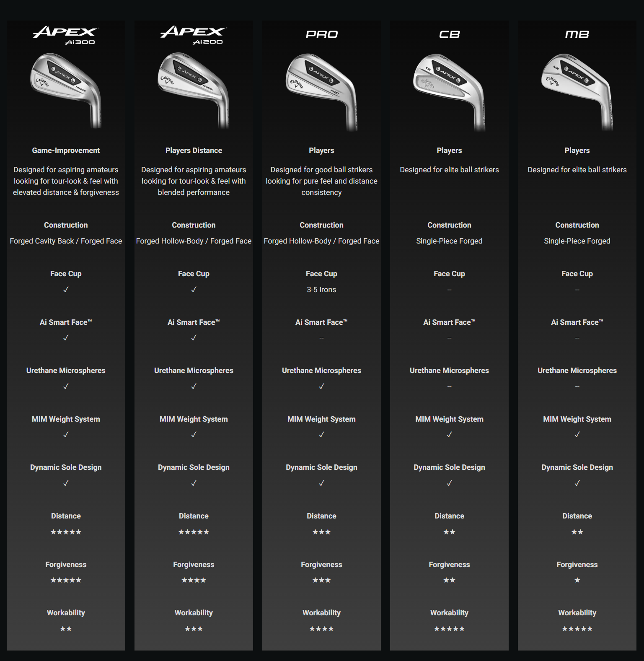Click Forgiveness three-star rating in PRO column
This screenshot has width=644, height=661.
point(321,580)
